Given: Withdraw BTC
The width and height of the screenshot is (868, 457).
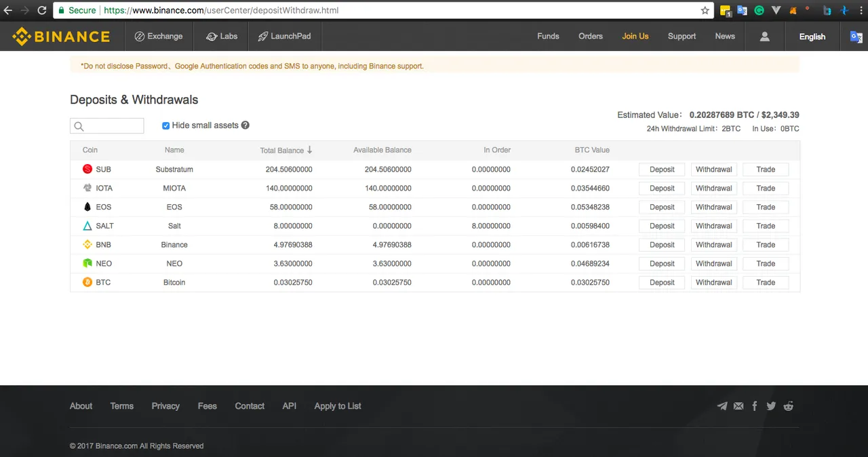Looking at the screenshot, I should 713,283.
